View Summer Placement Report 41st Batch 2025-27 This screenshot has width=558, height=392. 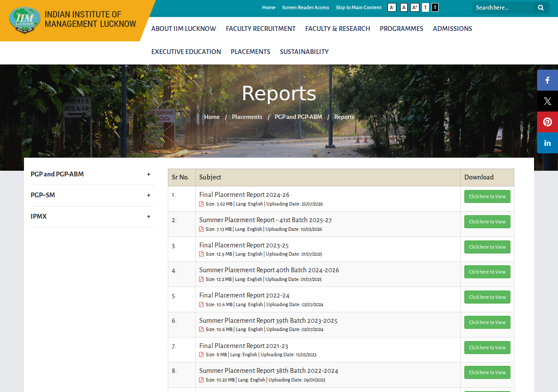coord(487,222)
